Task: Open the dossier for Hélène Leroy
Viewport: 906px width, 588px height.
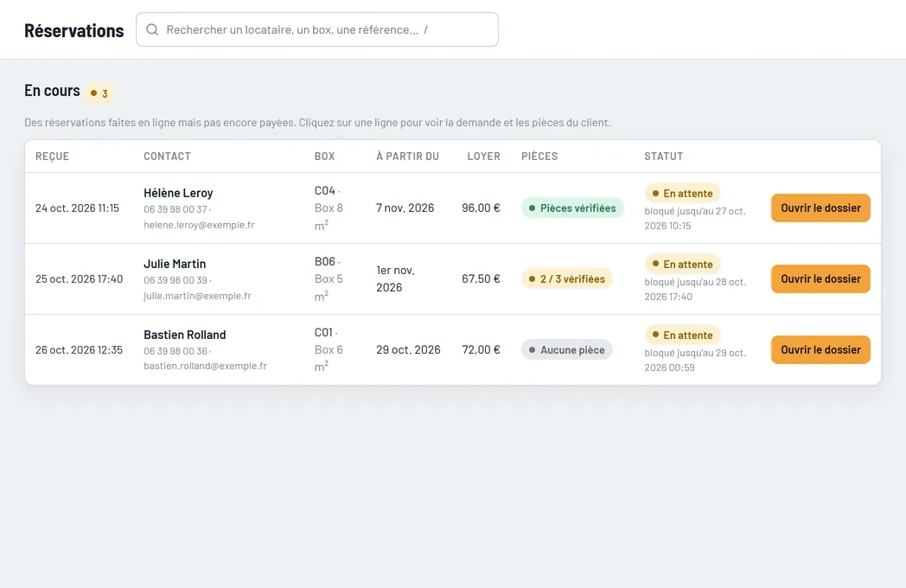Action: coord(820,208)
